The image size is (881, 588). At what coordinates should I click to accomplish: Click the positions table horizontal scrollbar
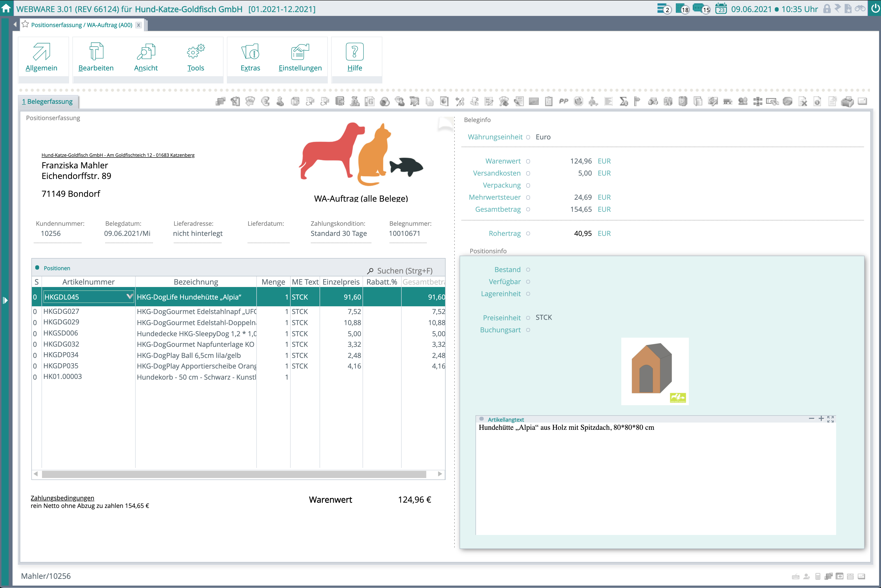click(x=234, y=474)
